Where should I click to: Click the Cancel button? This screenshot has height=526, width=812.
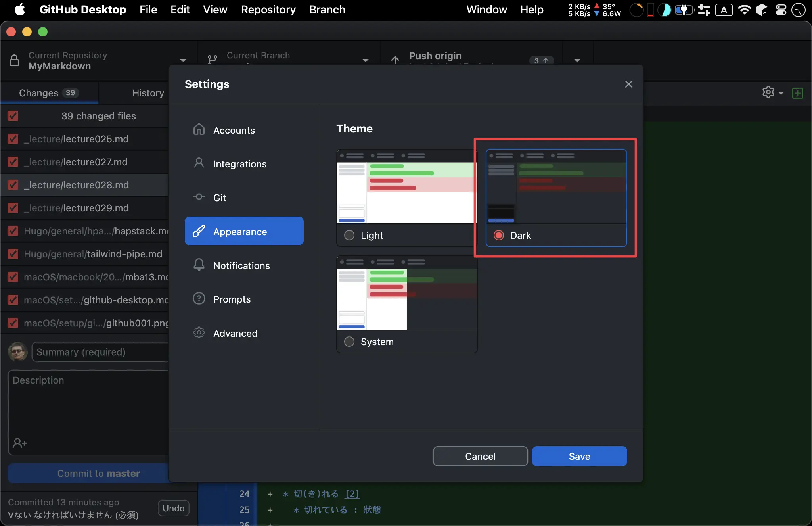coord(480,456)
